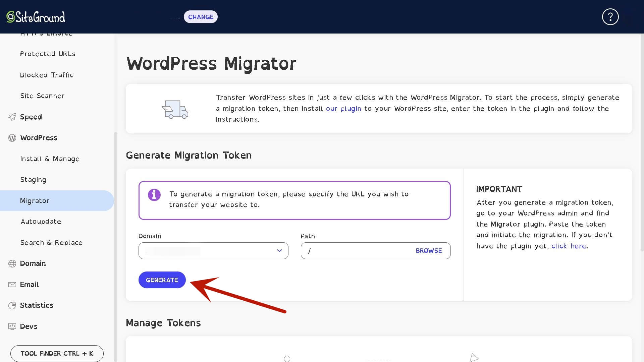The height and width of the screenshot is (362, 644).
Task: Expand the Email section
Action: pos(29,285)
